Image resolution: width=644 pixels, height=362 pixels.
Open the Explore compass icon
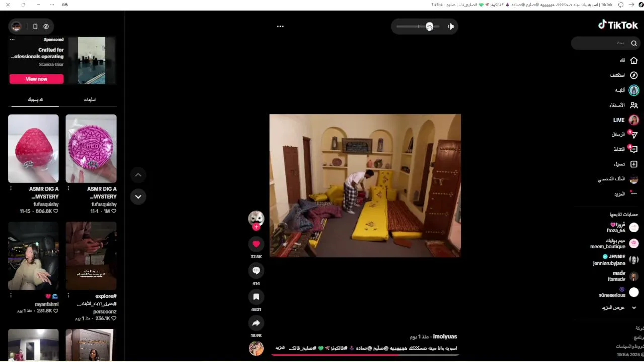click(634, 75)
